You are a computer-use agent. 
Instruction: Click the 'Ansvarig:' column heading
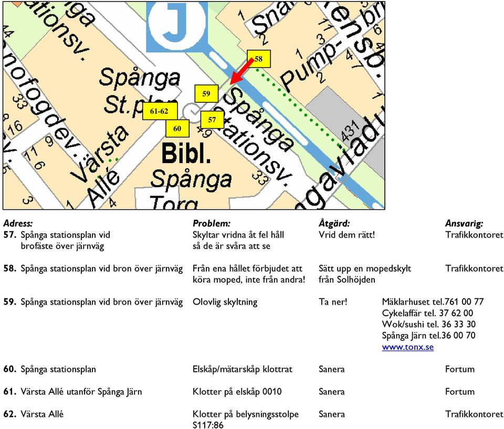click(464, 223)
